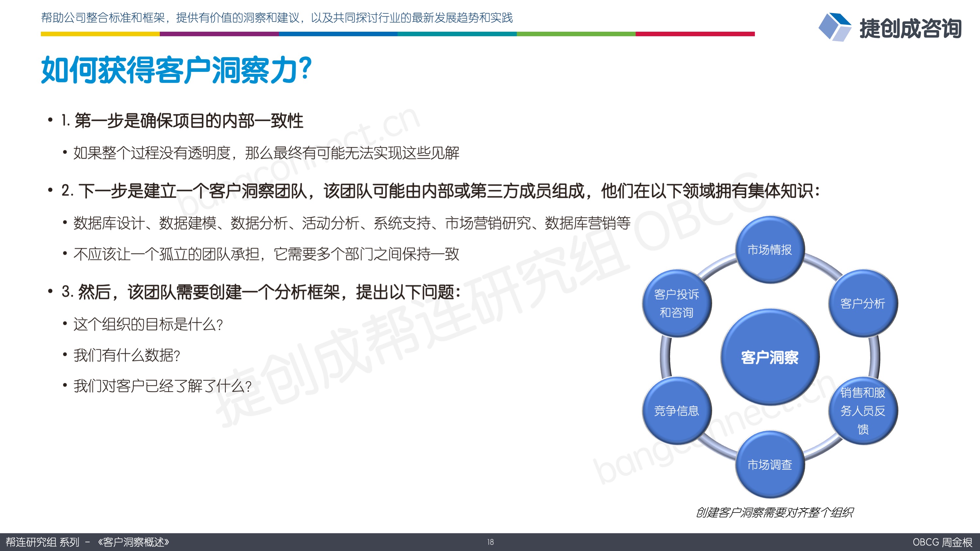
Task: Click the footer author text OBCG 周金根
Action: click(x=942, y=542)
